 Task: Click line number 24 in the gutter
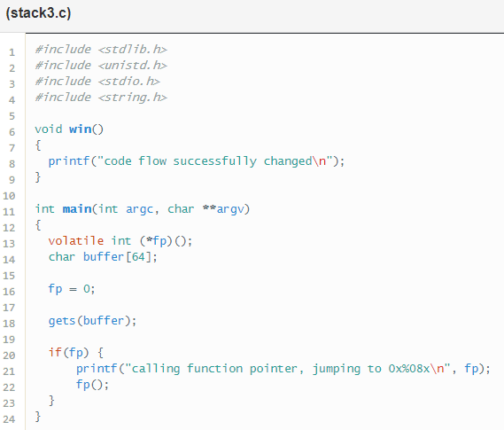click(x=9, y=419)
